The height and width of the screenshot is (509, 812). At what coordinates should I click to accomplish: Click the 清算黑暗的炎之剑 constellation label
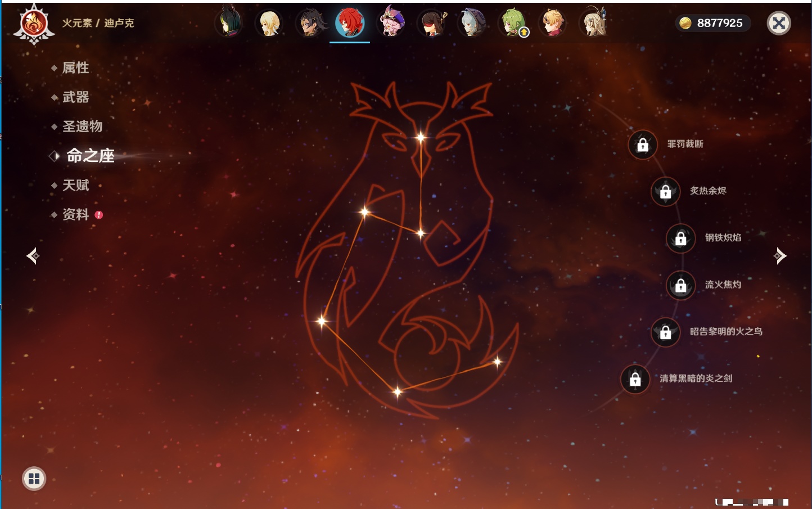696,378
